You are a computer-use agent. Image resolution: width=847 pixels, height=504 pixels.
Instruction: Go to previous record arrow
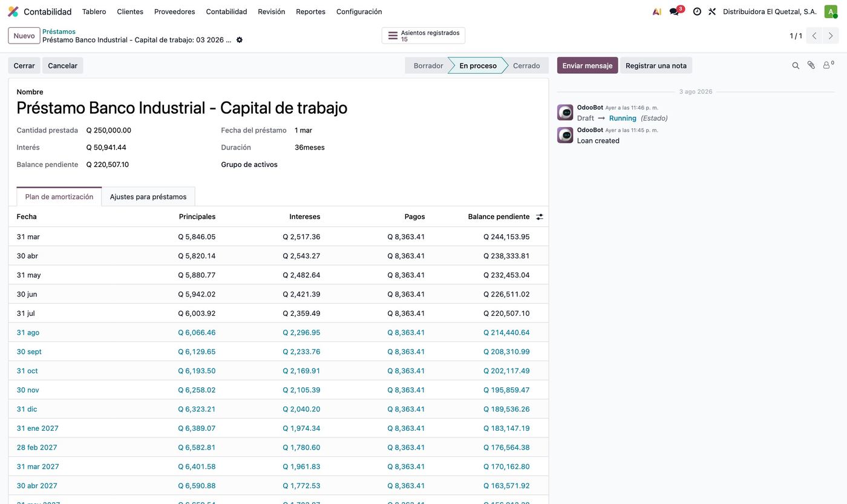[814, 36]
